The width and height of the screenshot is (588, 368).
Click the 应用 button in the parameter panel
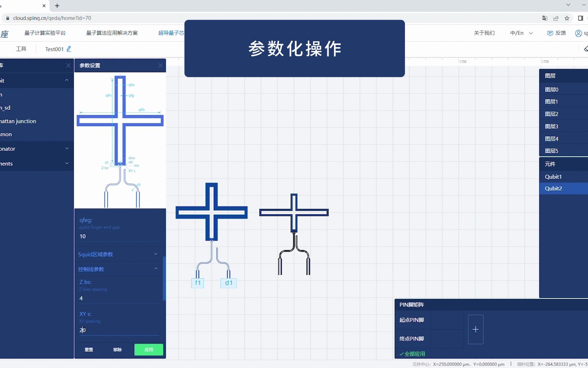tap(149, 350)
